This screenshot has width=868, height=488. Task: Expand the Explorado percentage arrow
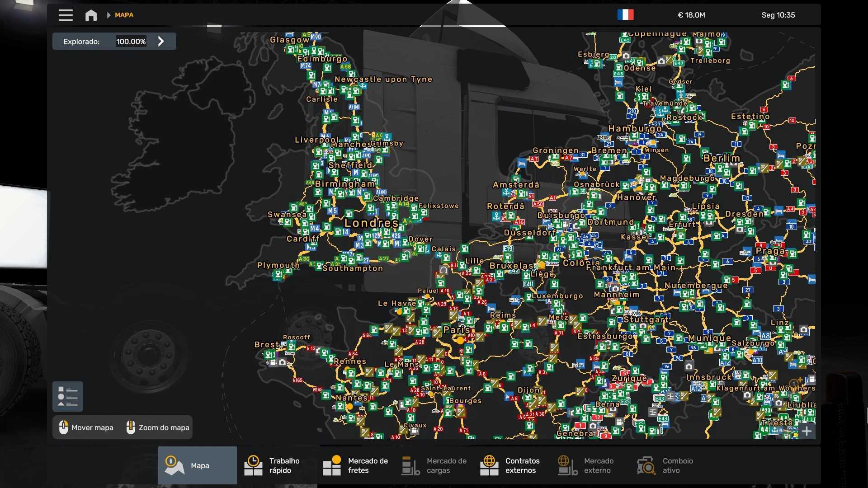[x=161, y=41]
